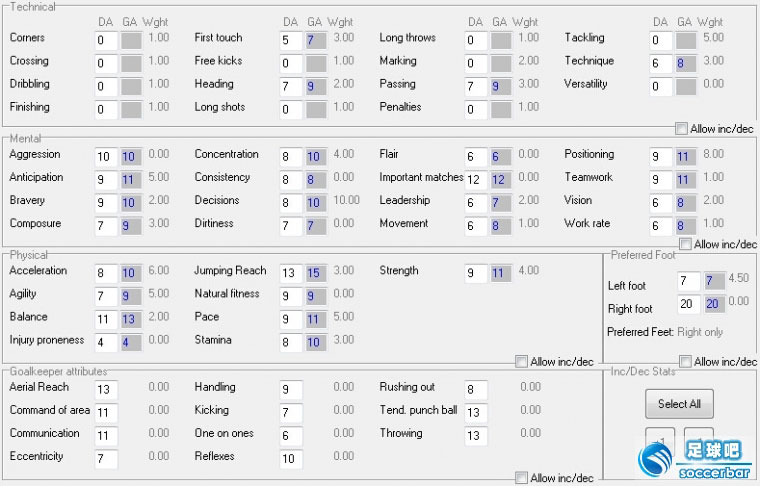Image resolution: width=760 pixels, height=486 pixels.
Task: Tick Allow inc/dec under Preferred Foot
Action: pyautogui.click(x=685, y=361)
